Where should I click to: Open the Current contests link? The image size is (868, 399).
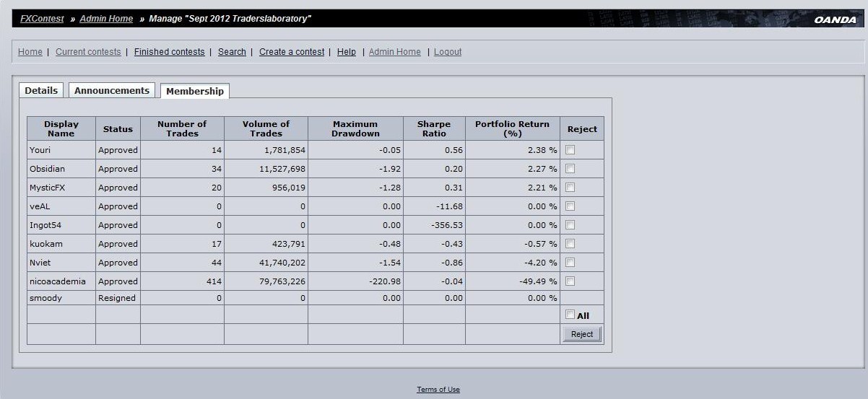click(x=88, y=52)
